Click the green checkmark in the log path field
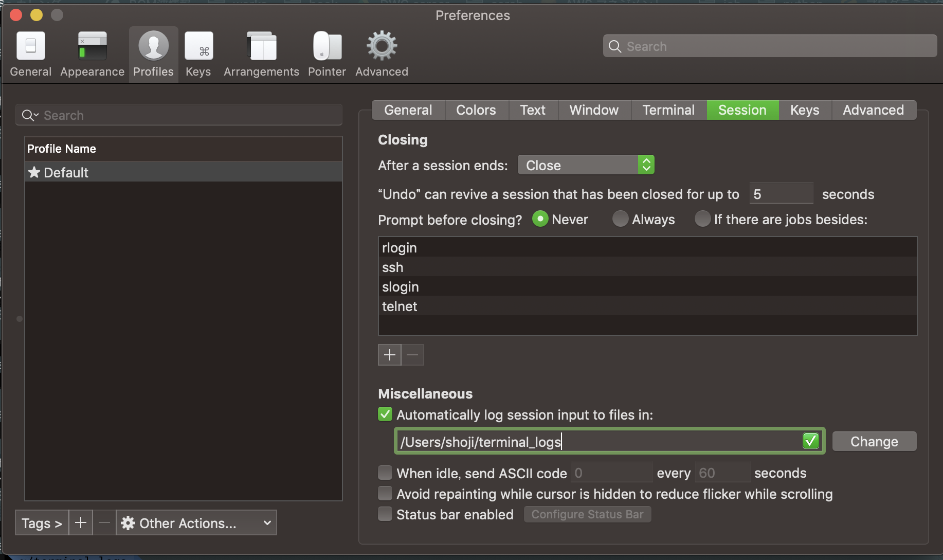943x560 pixels. click(x=810, y=441)
